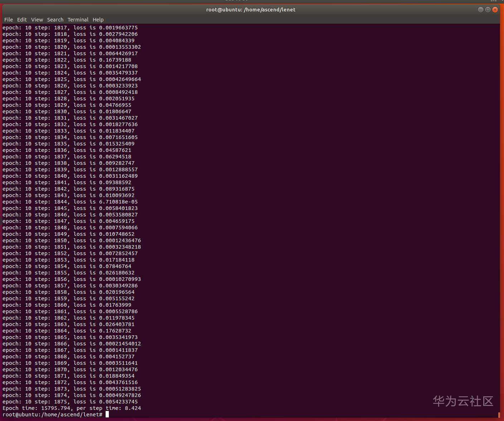Viewport: 504px width, 421px height.
Task: Select the step 1870 loss 0.0012034476 line
Action: point(70,369)
